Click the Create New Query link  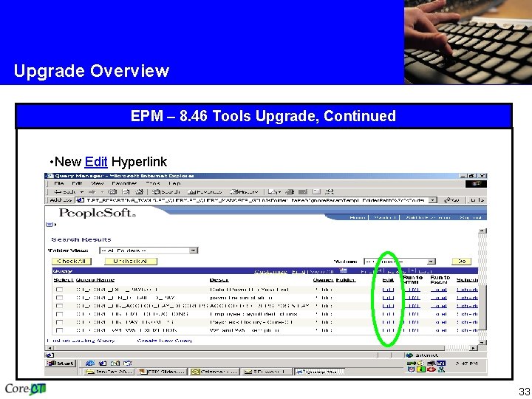pyautogui.click(x=165, y=341)
